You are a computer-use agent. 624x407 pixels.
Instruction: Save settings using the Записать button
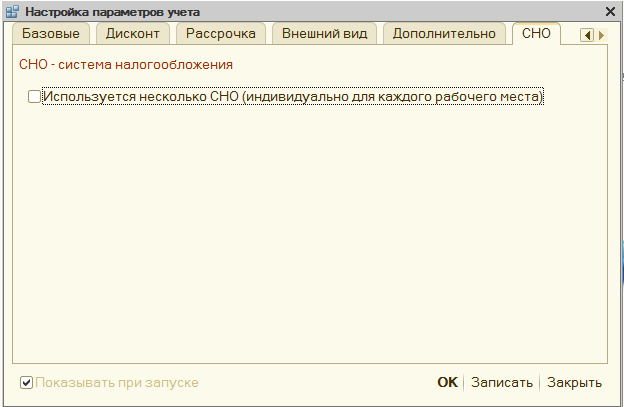[501, 382]
